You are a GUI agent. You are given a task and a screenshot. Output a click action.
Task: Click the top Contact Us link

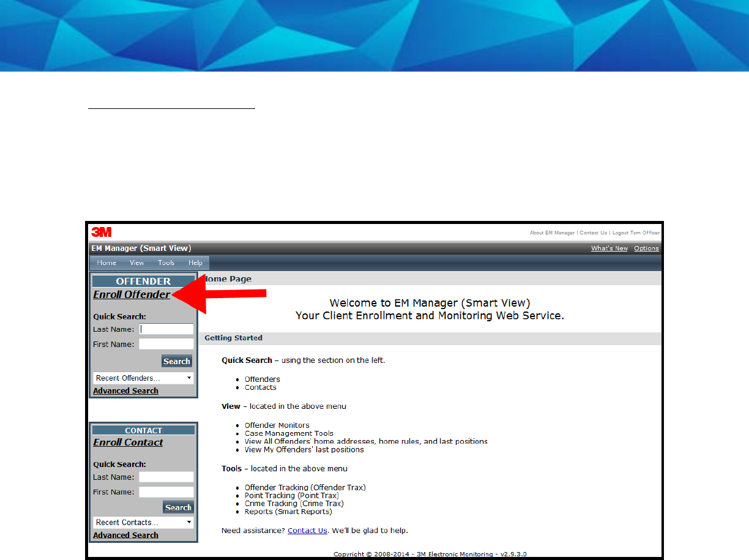(x=594, y=233)
